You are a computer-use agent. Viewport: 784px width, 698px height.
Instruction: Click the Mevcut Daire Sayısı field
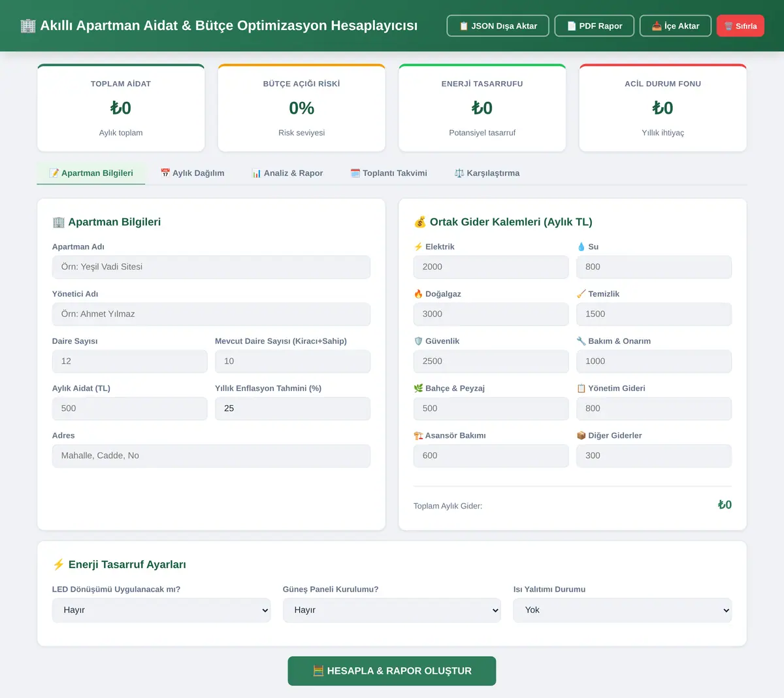[293, 361]
